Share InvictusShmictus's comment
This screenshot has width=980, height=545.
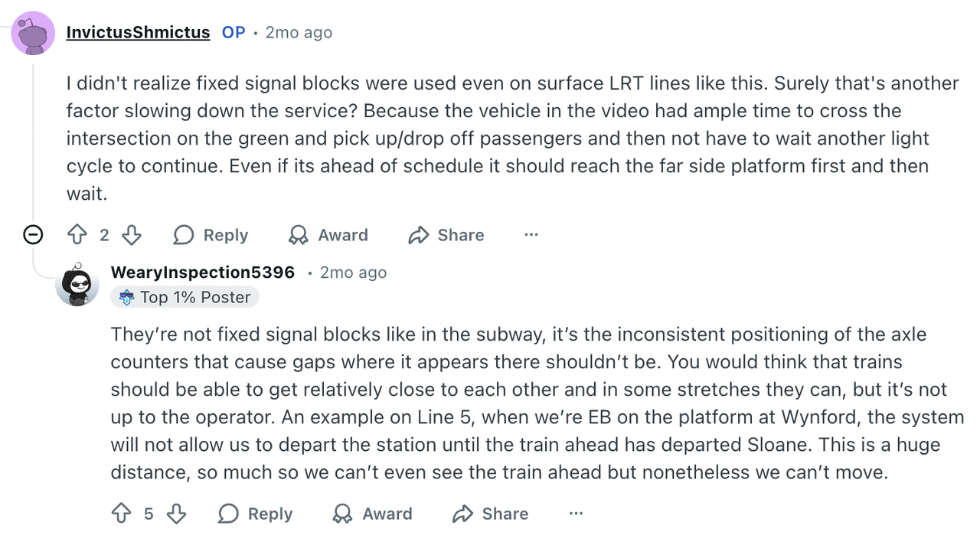click(x=446, y=235)
